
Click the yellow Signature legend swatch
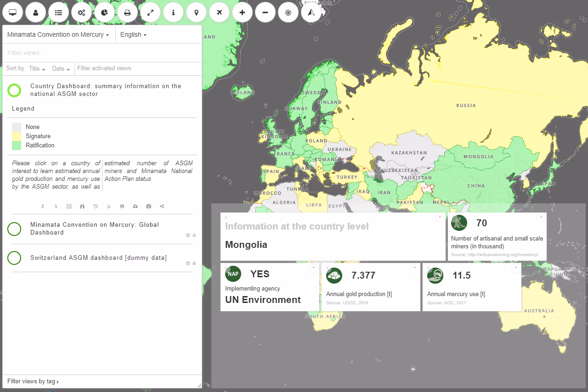coord(17,136)
